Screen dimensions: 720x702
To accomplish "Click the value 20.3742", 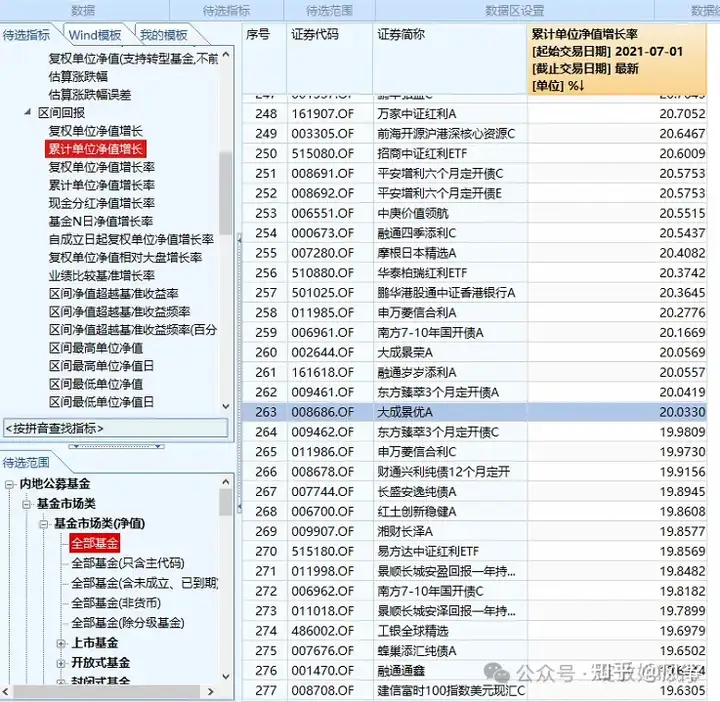I will coord(682,273).
